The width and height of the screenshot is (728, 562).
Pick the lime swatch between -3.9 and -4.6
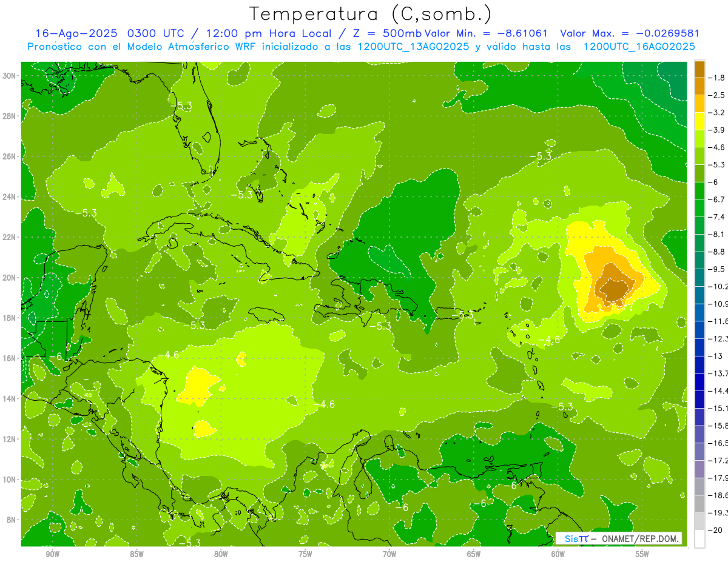pos(699,139)
